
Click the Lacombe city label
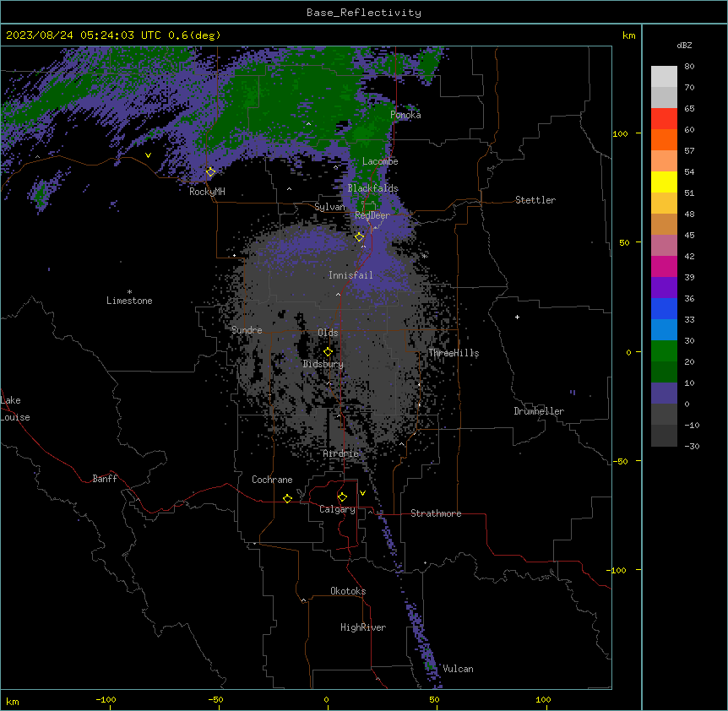380,161
